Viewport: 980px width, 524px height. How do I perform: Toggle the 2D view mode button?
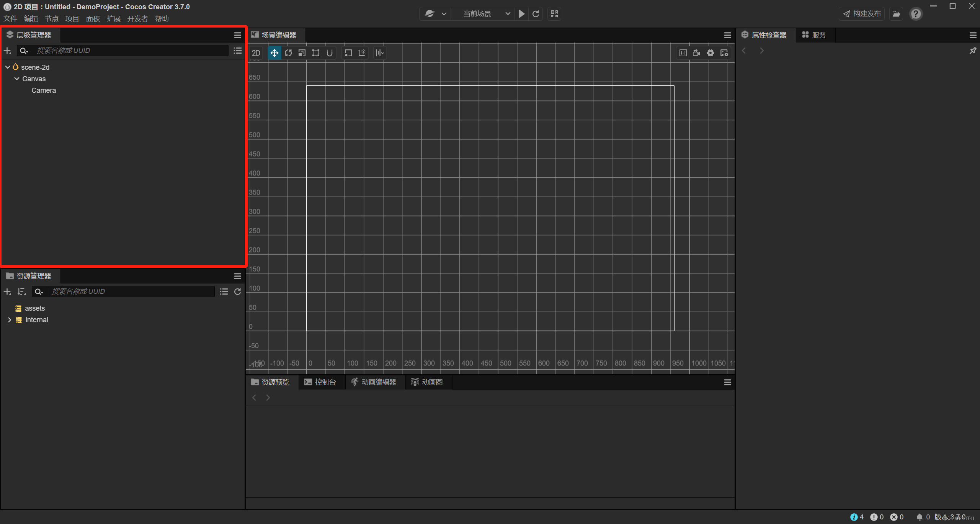[x=256, y=53]
